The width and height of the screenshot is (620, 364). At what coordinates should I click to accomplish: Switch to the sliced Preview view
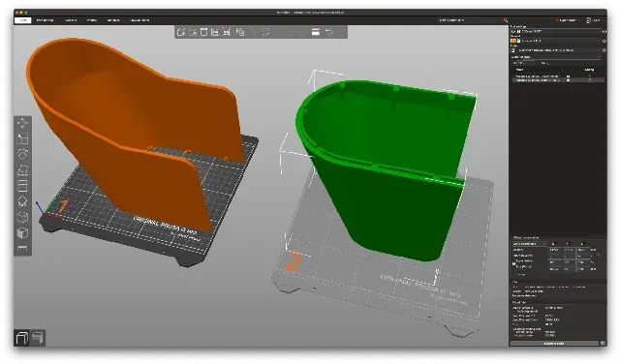[x=38, y=338]
